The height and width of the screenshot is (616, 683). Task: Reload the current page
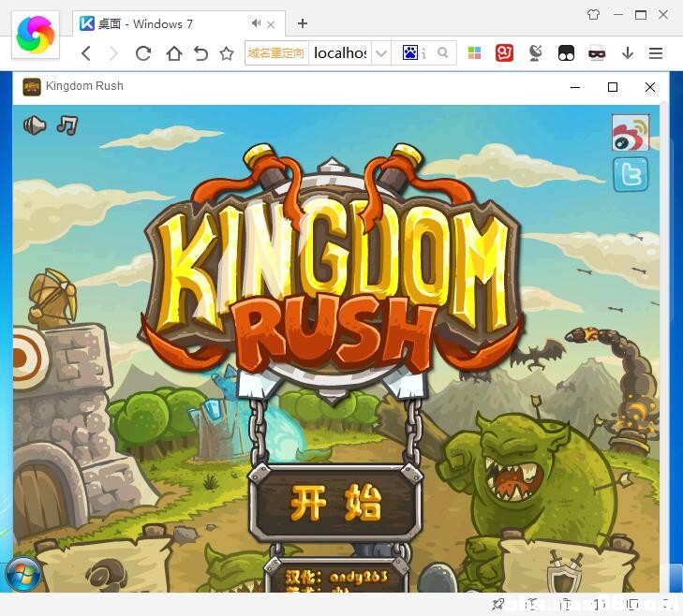[143, 53]
